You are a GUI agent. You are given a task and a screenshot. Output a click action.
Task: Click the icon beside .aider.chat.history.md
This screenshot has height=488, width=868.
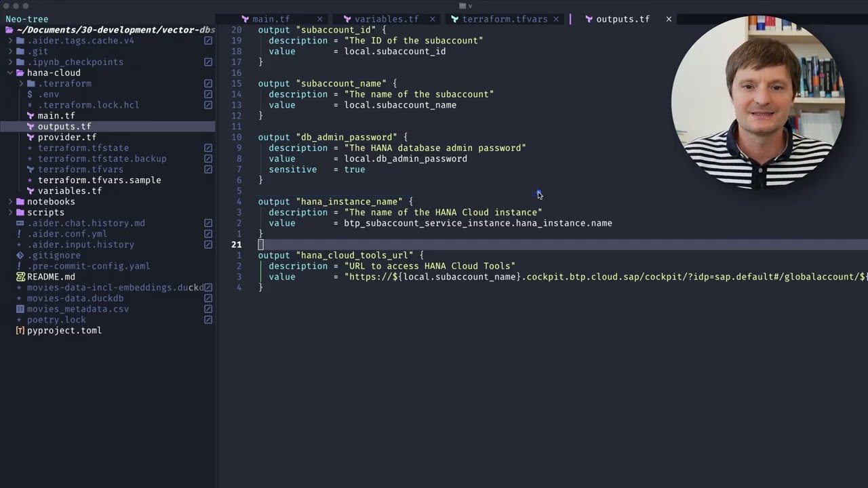[x=20, y=223]
